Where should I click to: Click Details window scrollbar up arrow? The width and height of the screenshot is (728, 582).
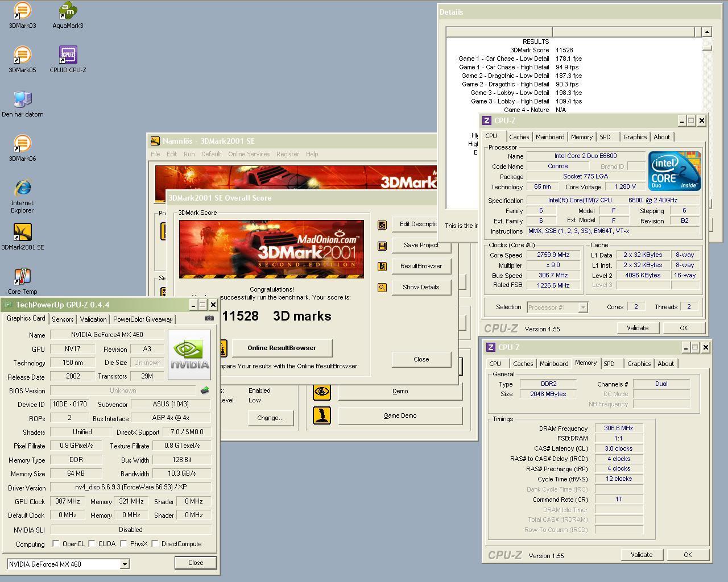coord(706,32)
